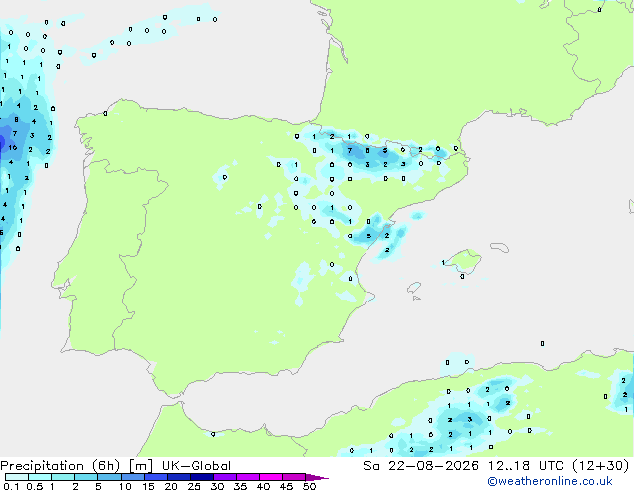Select the 'Precipitation (6h) [m] UK-Global' title text

pos(116,466)
